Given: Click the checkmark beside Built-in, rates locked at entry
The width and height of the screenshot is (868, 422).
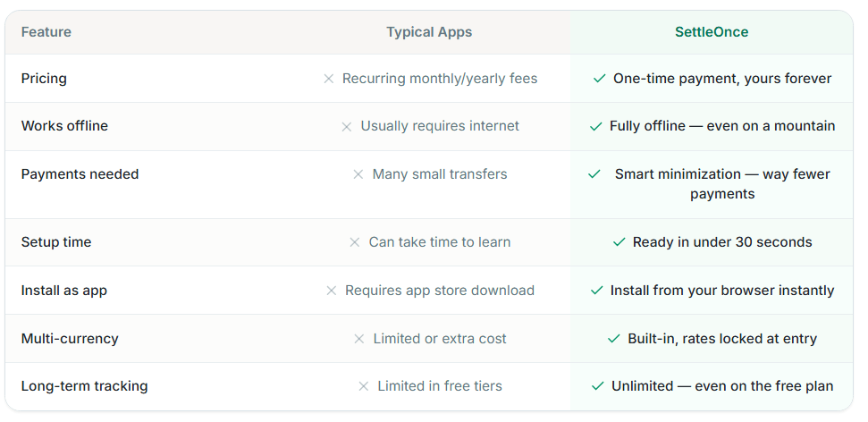Looking at the screenshot, I should coord(614,339).
